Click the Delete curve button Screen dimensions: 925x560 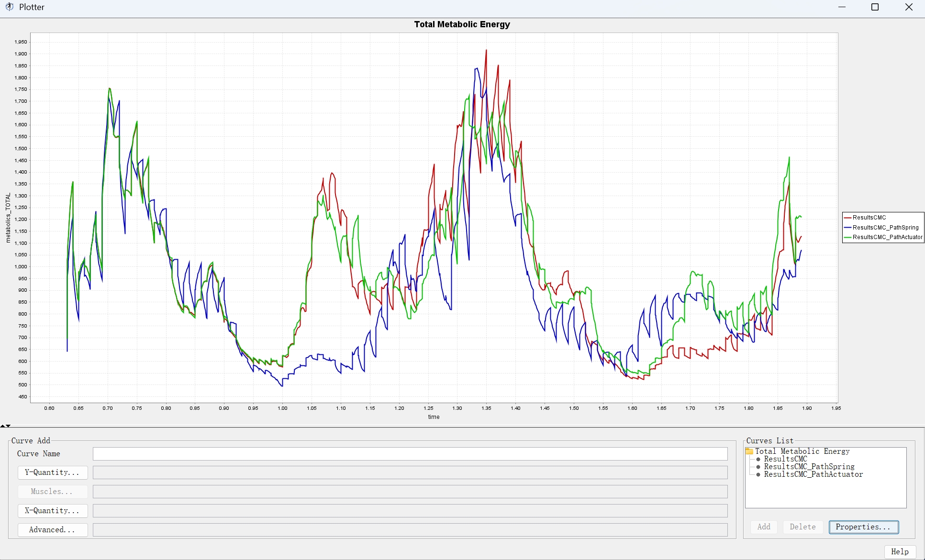pyautogui.click(x=802, y=527)
